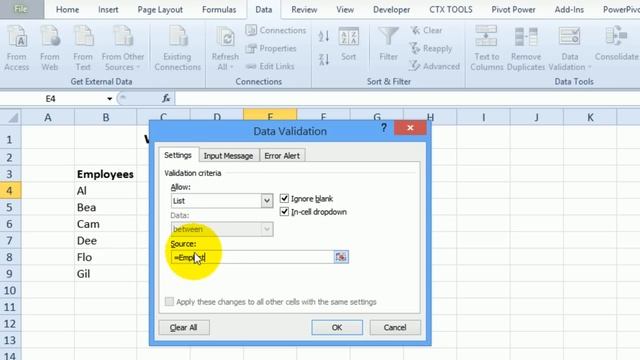Select the cell containing Gil
This screenshot has height=360, width=640.
pyautogui.click(x=105, y=274)
